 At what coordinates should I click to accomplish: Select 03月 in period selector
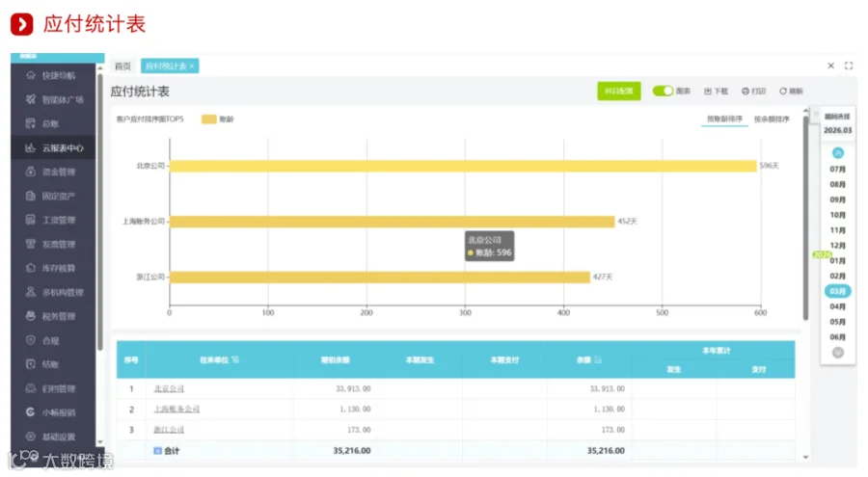point(837,291)
